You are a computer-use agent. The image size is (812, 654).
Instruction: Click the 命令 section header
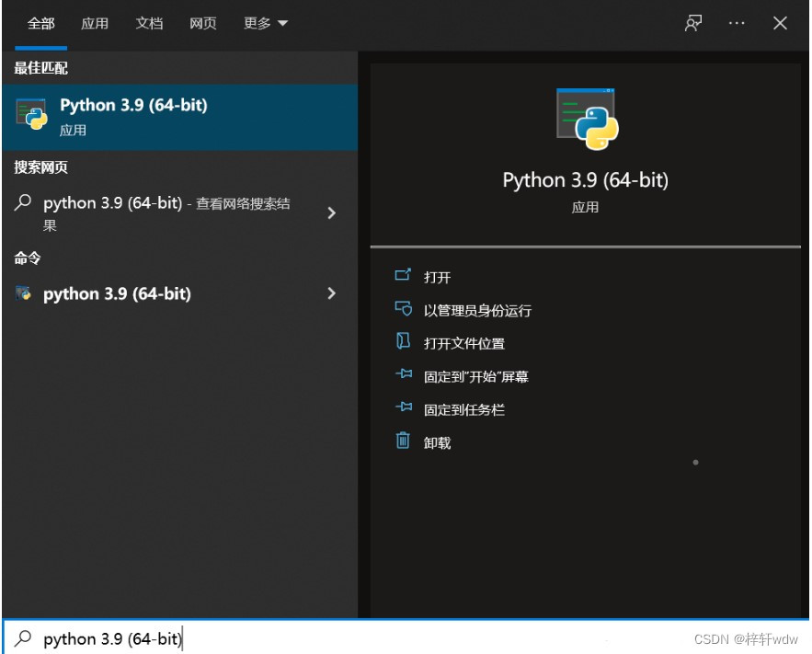[28, 258]
